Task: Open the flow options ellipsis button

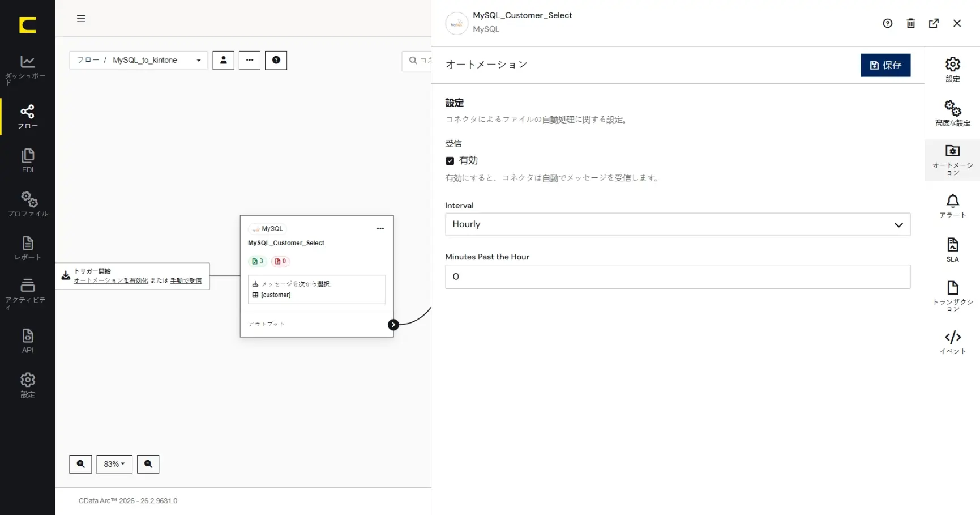Action: point(250,60)
